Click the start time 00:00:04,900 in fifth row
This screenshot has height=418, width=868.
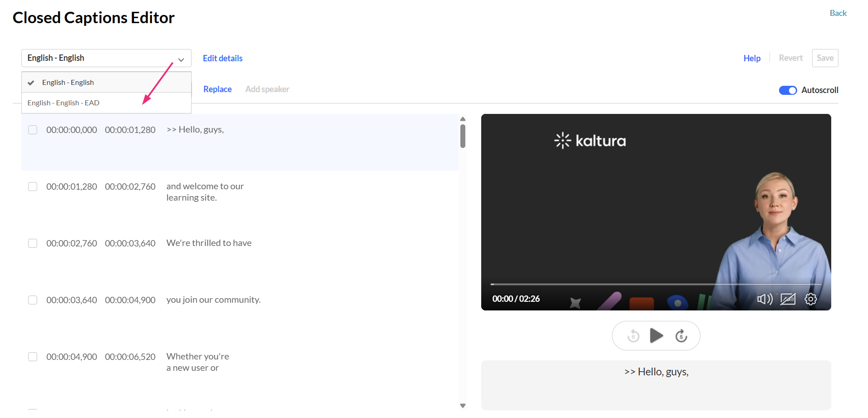pos(72,357)
